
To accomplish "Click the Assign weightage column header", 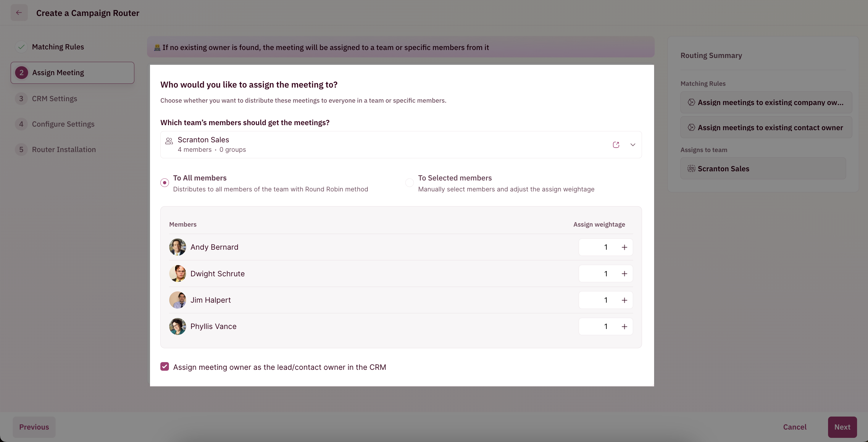I will click(599, 224).
